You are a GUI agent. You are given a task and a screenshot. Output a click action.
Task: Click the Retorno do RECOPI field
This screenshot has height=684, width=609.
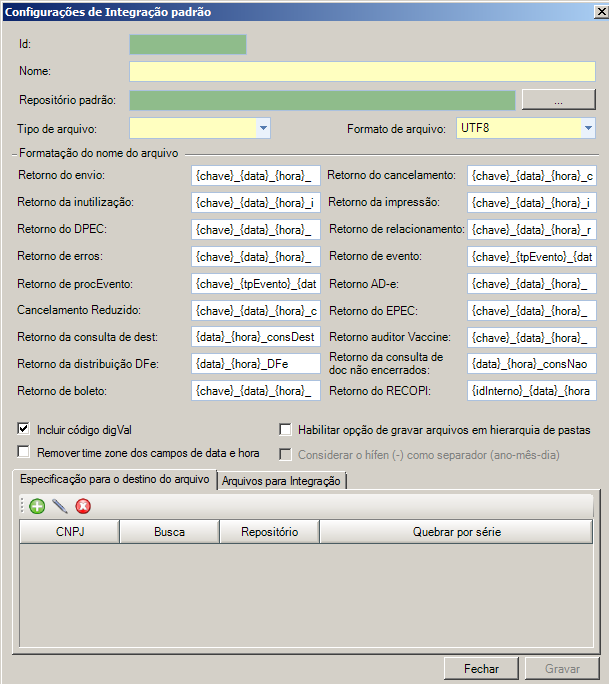pyautogui.click(x=531, y=390)
